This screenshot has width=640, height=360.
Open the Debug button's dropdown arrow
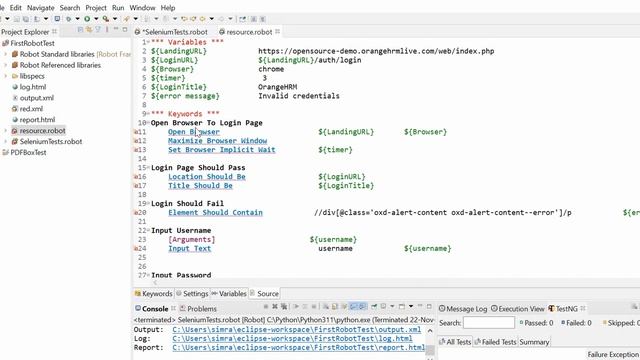coord(78,19)
